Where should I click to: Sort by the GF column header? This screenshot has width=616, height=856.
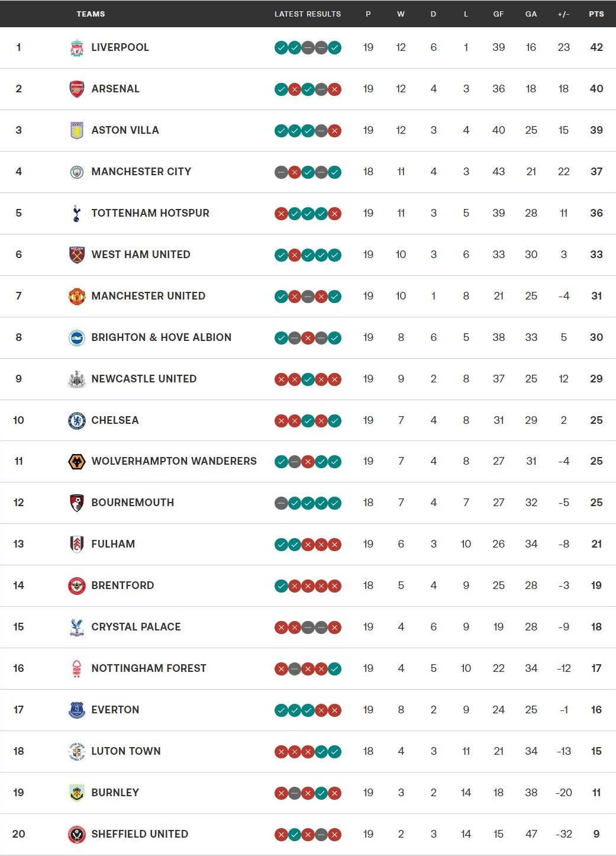click(498, 13)
